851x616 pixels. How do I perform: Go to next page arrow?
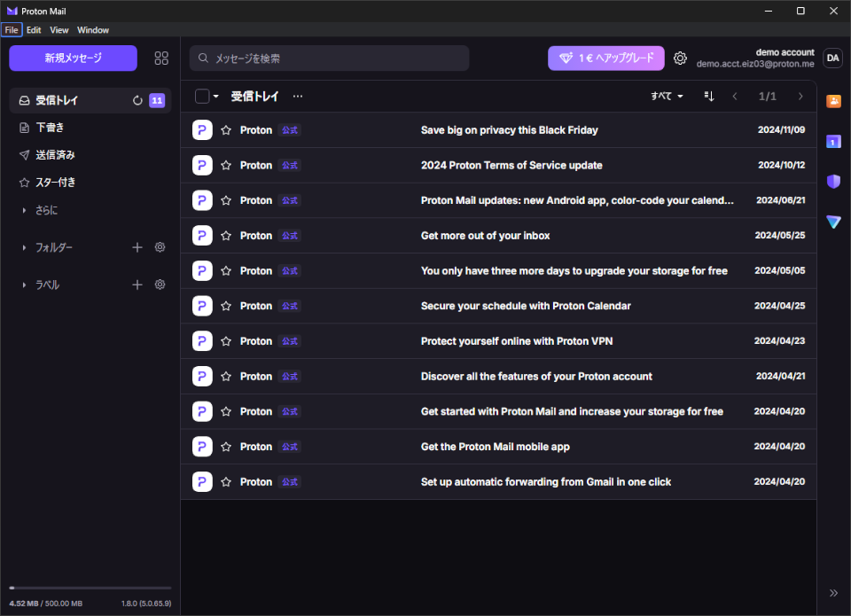tap(800, 96)
